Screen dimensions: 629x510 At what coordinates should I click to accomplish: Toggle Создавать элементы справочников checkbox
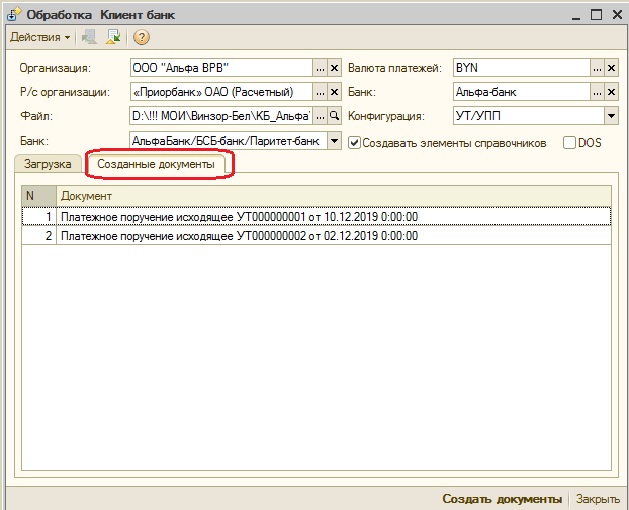click(354, 143)
